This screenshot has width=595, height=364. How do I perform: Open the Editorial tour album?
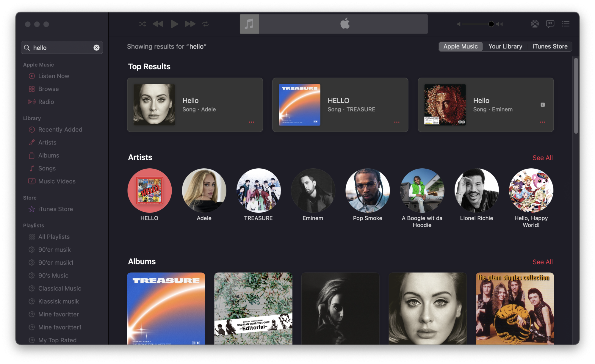[x=253, y=308]
